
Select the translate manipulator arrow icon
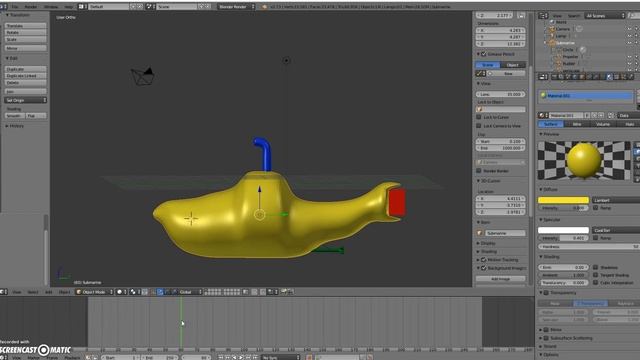pos(160,292)
